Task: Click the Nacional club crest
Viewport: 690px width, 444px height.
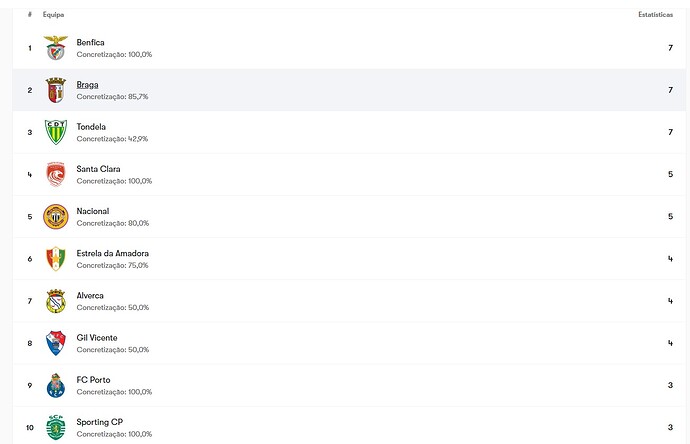Action: [x=55, y=216]
